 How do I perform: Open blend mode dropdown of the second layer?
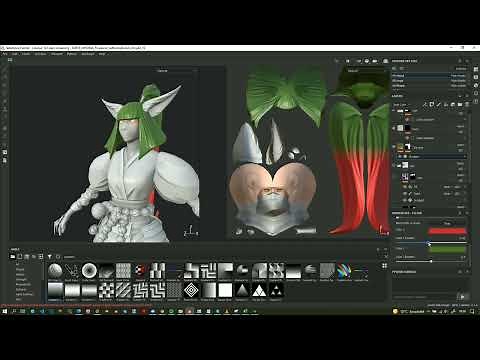[x=460, y=127]
